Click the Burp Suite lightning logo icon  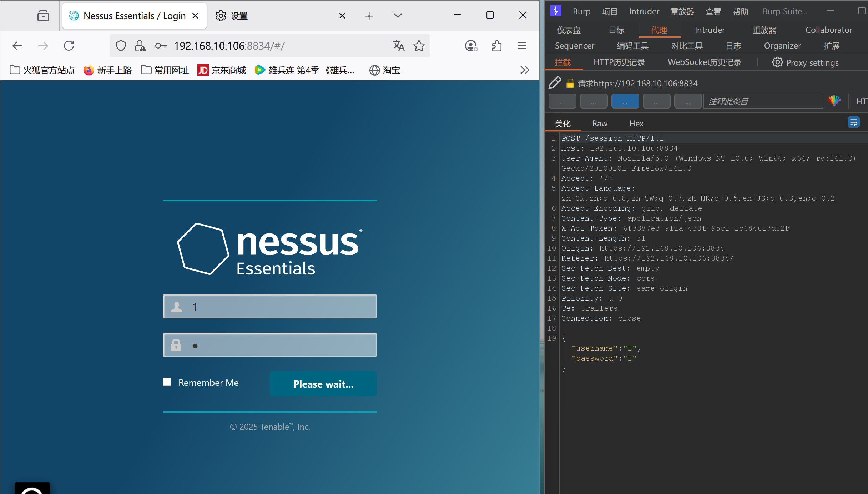[556, 11]
